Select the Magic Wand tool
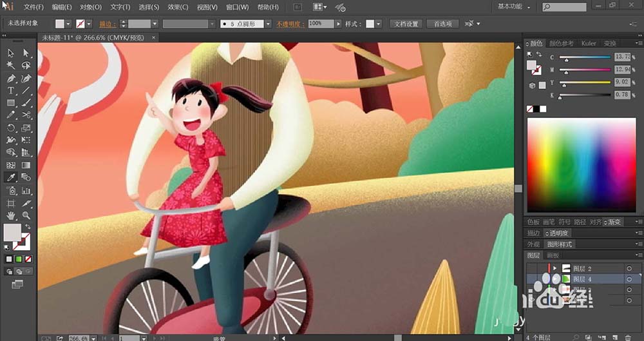 (x=11, y=65)
